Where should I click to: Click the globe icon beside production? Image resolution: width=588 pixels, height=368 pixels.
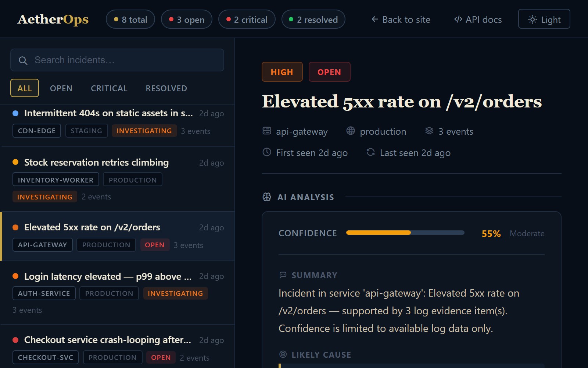[351, 131]
